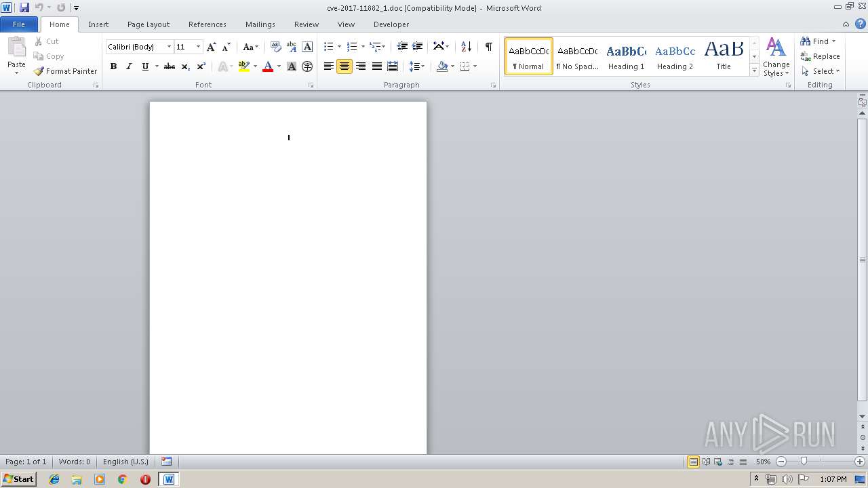Apply the red font color
This screenshot has height=488, width=868.
tap(268, 66)
